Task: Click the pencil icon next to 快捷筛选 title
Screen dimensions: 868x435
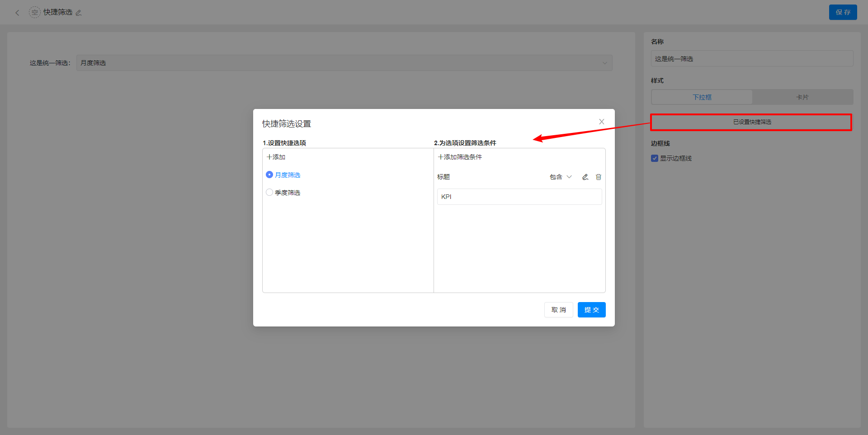Action: click(79, 13)
